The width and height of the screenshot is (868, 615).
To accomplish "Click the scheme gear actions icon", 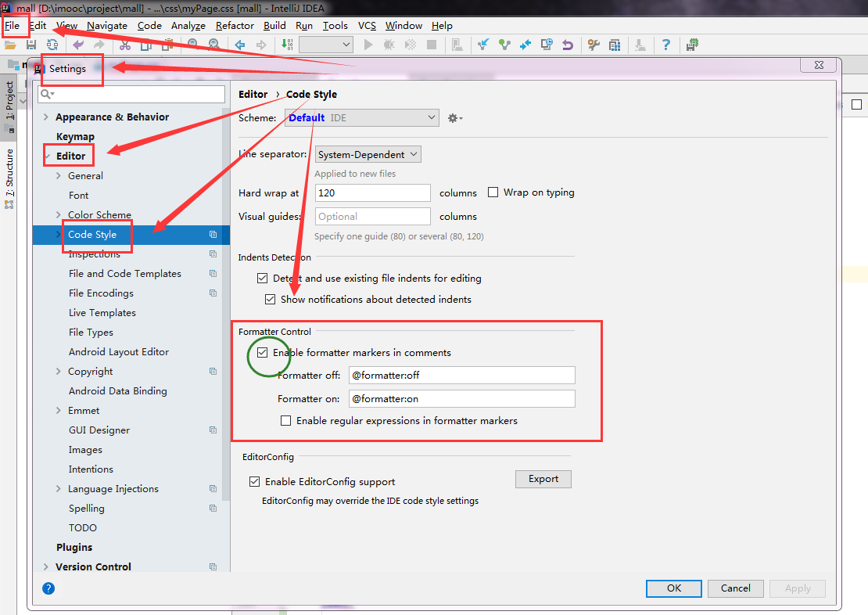I will (x=454, y=118).
